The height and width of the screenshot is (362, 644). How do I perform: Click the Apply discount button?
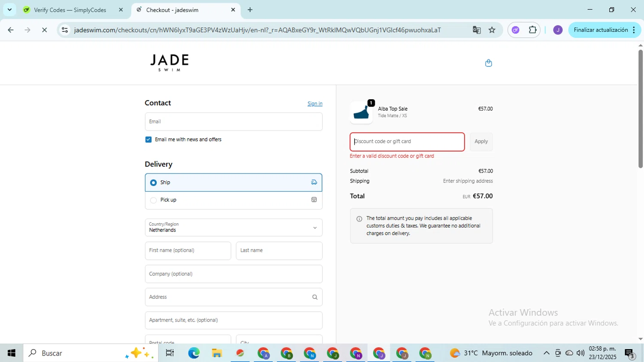pyautogui.click(x=481, y=142)
